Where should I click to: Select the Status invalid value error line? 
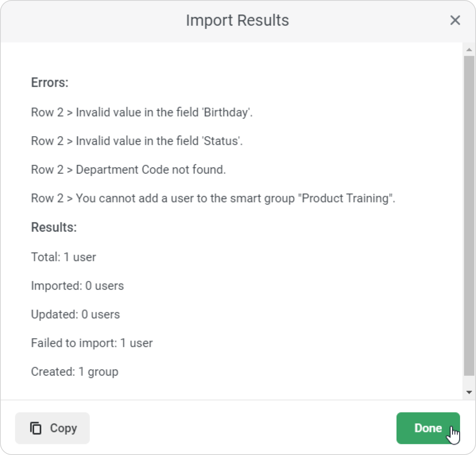137,141
